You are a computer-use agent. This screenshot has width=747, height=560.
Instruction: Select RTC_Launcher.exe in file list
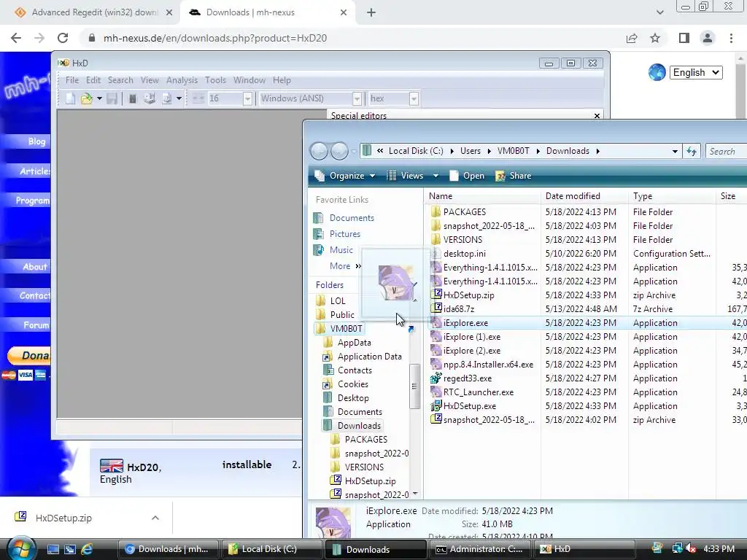(479, 392)
